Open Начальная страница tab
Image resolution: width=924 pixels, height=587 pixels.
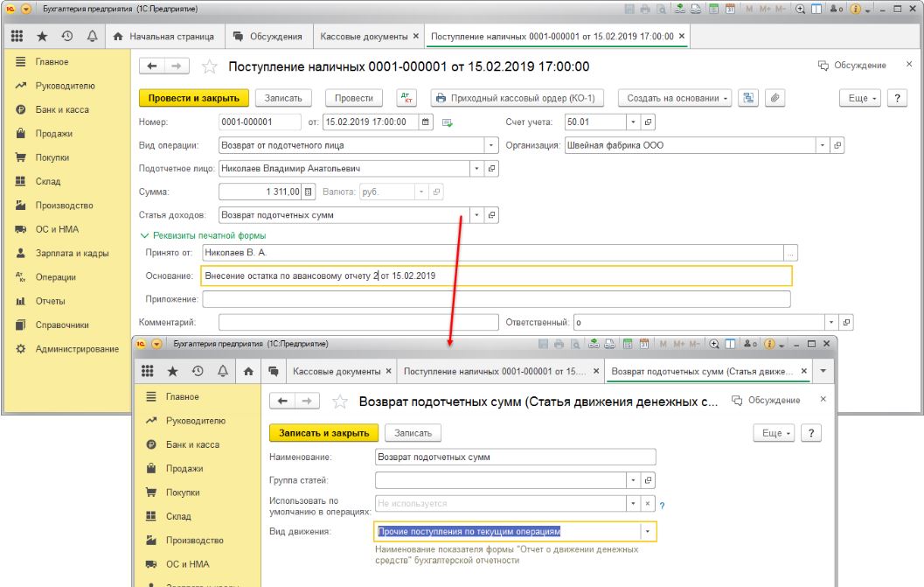pyautogui.click(x=165, y=37)
